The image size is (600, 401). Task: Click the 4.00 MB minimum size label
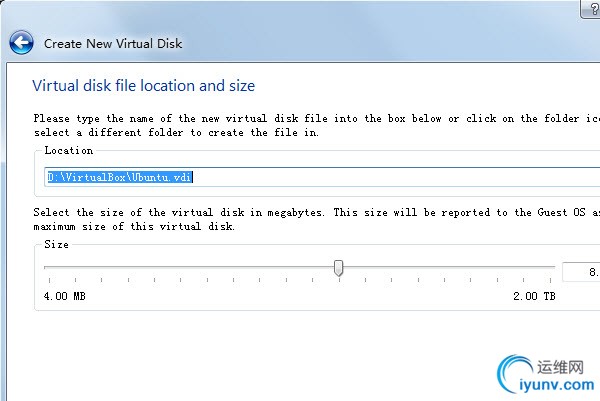tap(65, 297)
